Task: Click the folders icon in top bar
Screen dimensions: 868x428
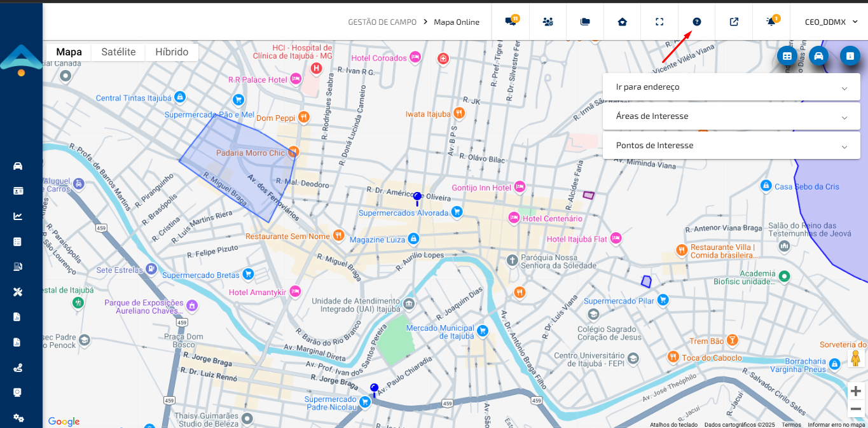Action: [585, 22]
